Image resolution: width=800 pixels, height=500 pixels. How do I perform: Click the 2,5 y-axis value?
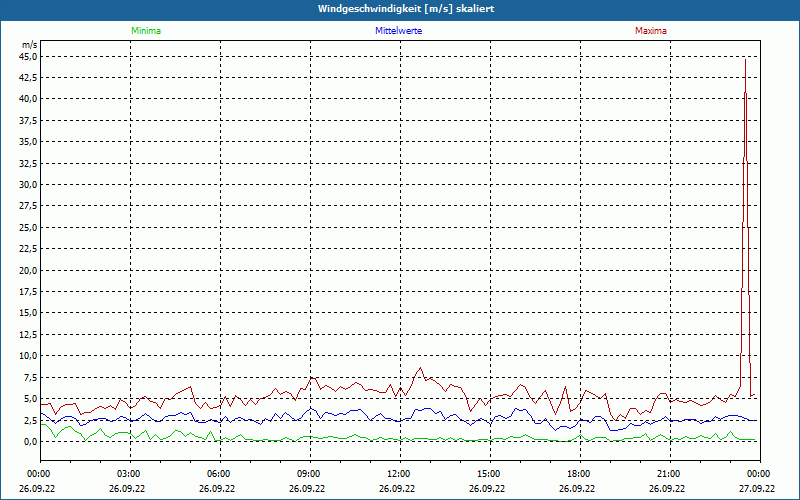point(31,420)
